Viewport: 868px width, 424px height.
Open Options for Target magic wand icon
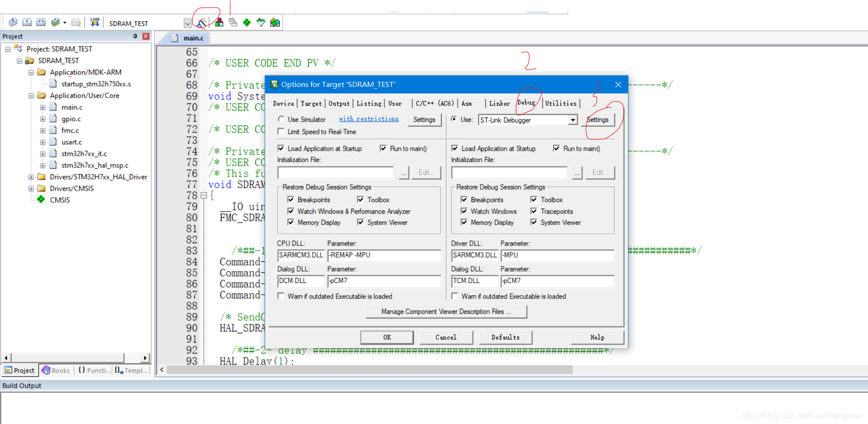click(x=202, y=22)
